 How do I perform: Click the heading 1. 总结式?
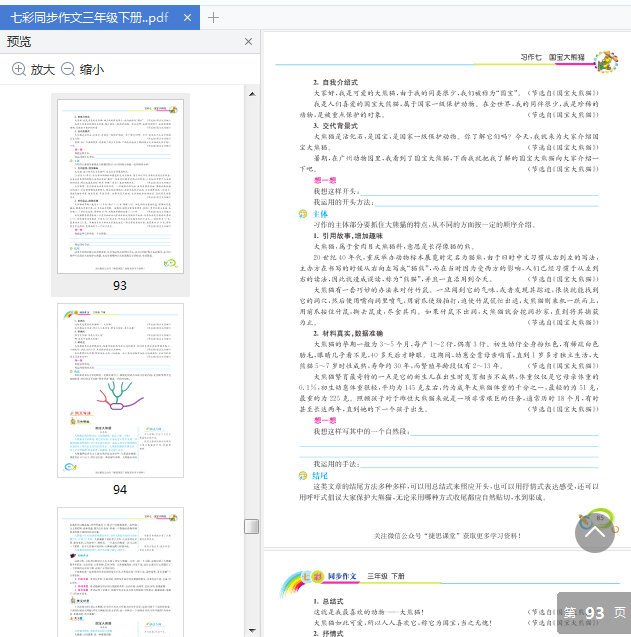tap(328, 601)
